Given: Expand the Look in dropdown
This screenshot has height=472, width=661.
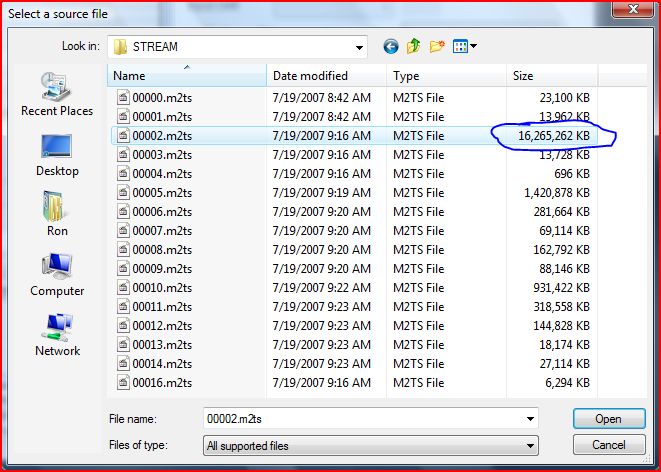Looking at the screenshot, I should pos(358,46).
